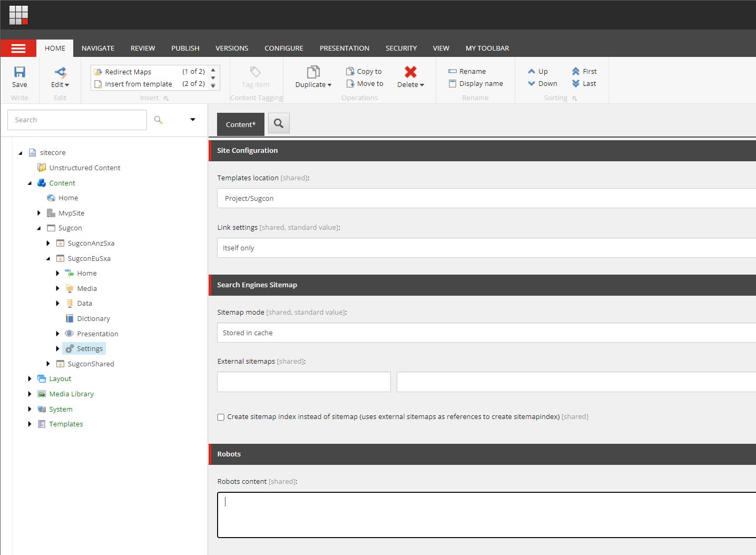Click the Templates location field
Screen dimensions: 756x555
(x=486, y=198)
